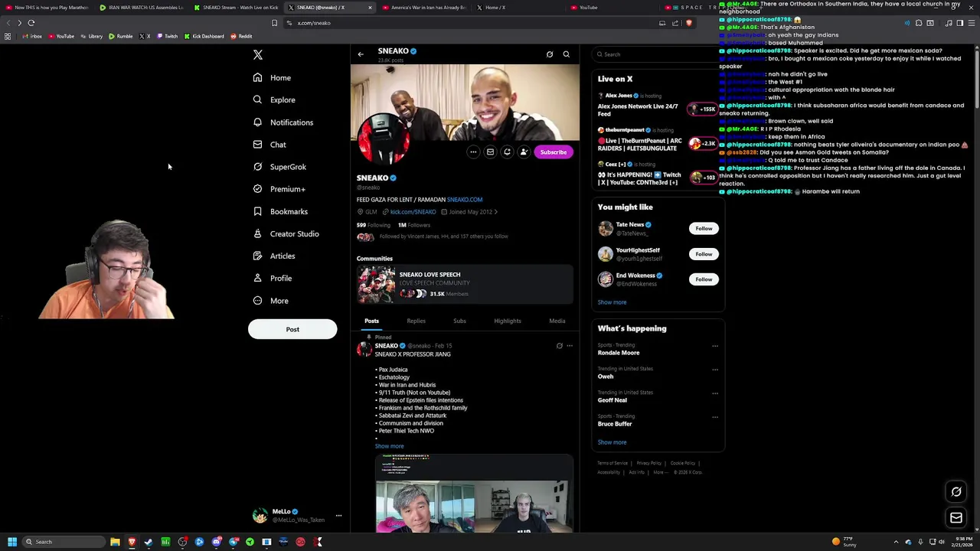The image size is (980, 551).
Task: Message SNEAKO via the envelope icon
Action: 490,152
